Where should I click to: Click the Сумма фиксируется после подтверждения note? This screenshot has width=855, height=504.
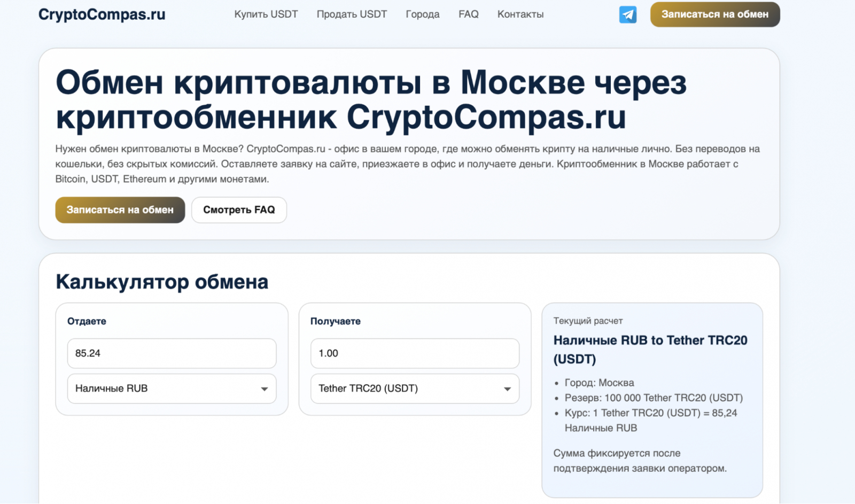coord(640,461)
